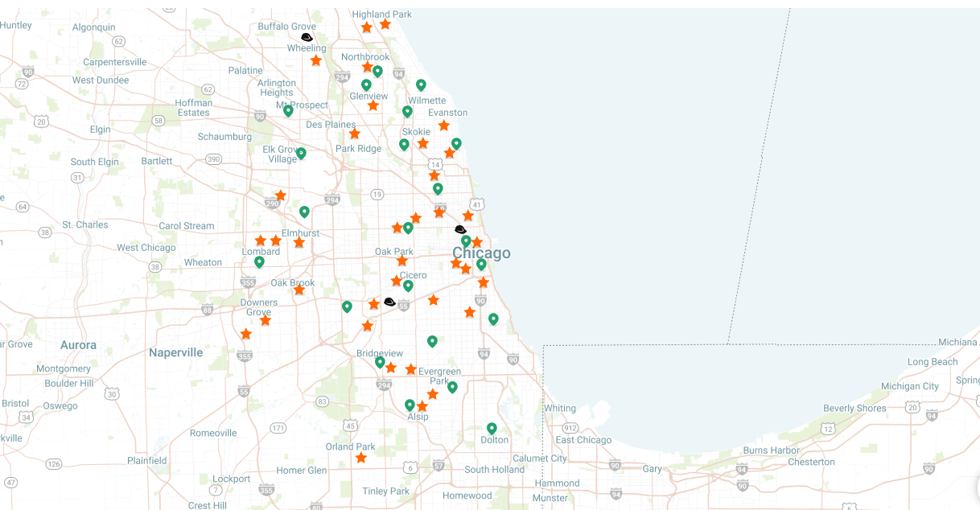Open the green pin left of Alsip star
The height and width of the screenshot is (510, 980).
[410, 405]
